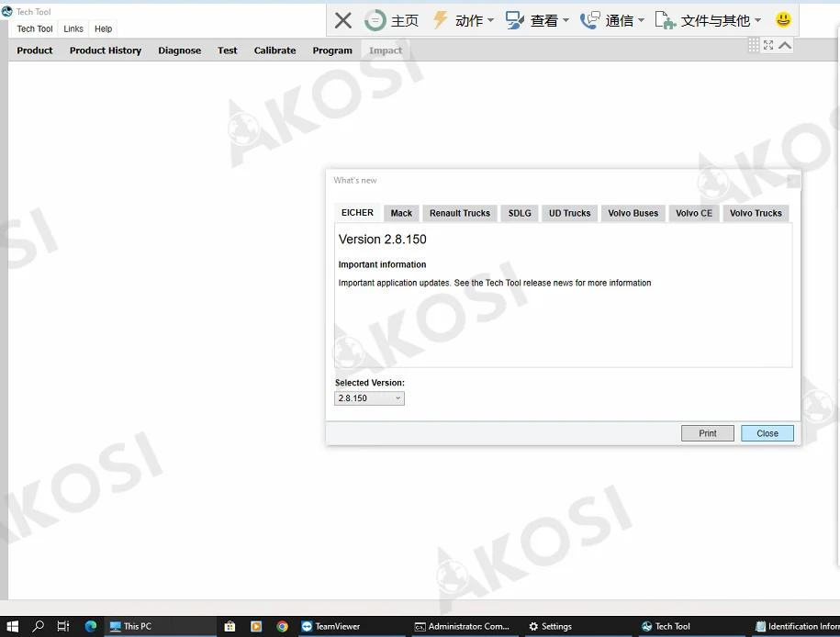Viewport: 840px width, 637px height.
Task: Open Task View on the taskbar
Action: point(63,626)
